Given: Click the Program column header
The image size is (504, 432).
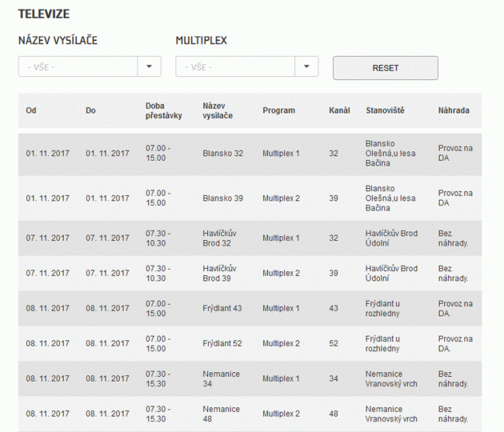Looking at the screenshot, I should [x=278, y=110].
